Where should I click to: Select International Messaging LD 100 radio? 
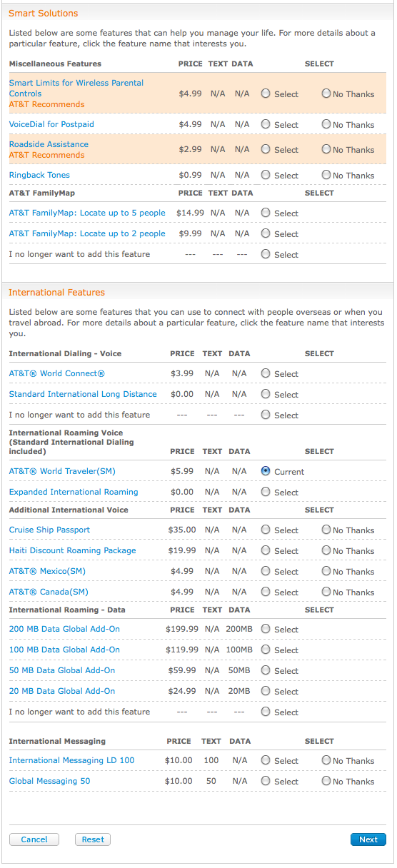(x=266, y=760)
